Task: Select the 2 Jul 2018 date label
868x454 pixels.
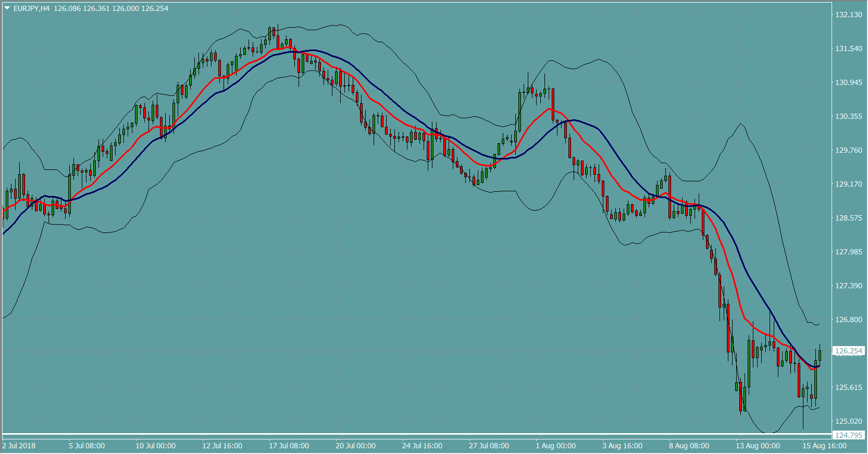Action: coord(19,446)
